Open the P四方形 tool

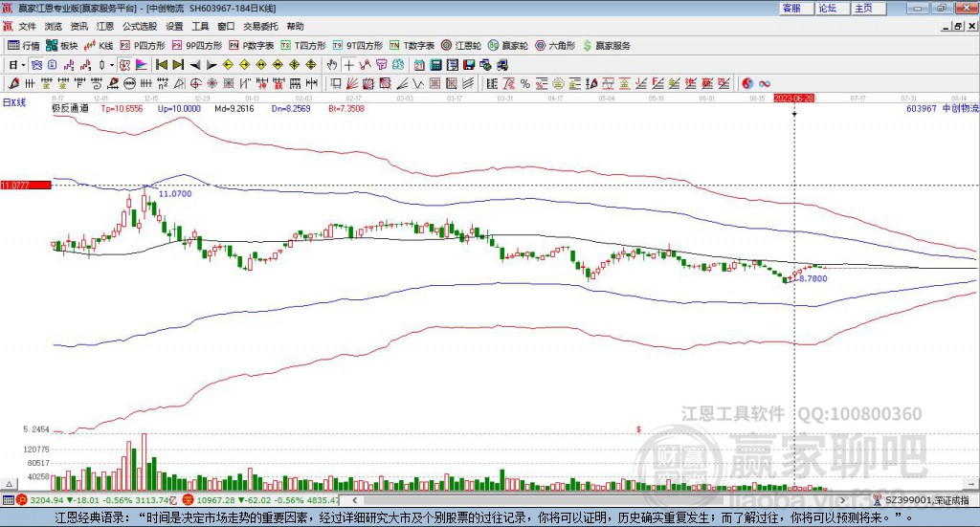(143, 46)
